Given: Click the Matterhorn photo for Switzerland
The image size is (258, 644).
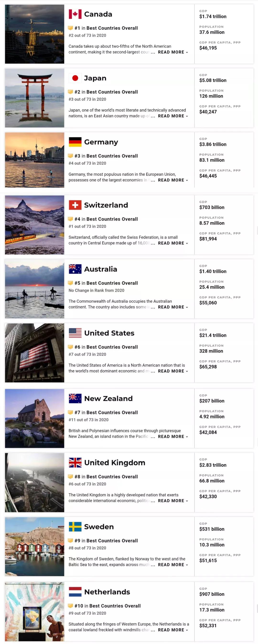Looking at the screenshot, I should 34,225.
